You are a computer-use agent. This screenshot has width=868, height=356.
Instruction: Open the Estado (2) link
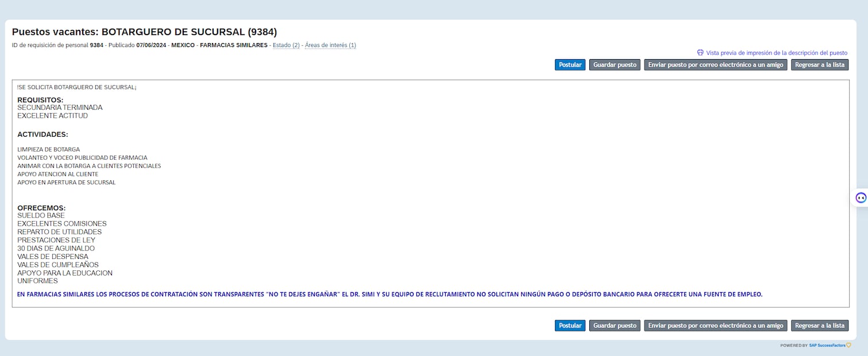(286, 45)
